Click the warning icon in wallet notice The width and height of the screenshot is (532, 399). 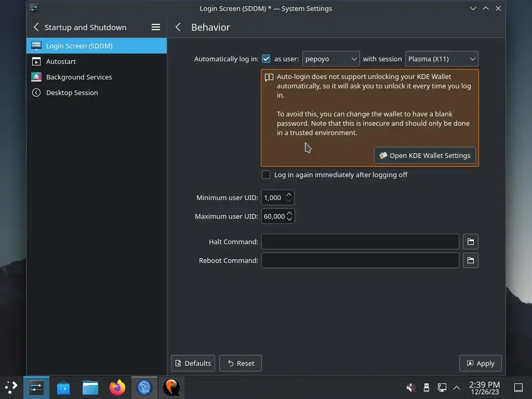pos(269,78)
